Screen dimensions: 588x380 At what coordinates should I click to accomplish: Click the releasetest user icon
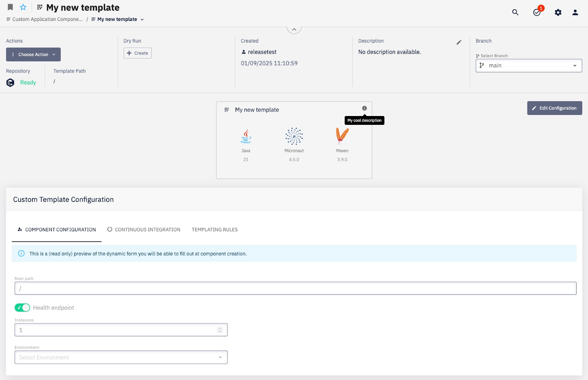(x=243, y=52)
